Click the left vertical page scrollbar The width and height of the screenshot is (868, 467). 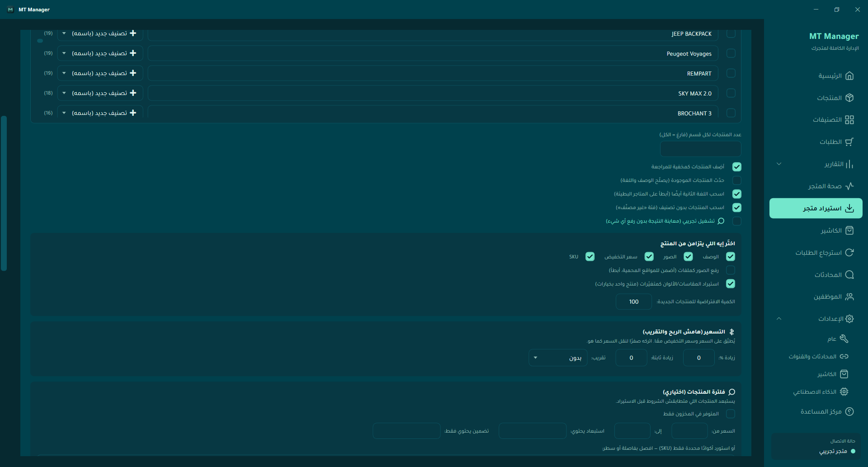(x=4, y=194)
